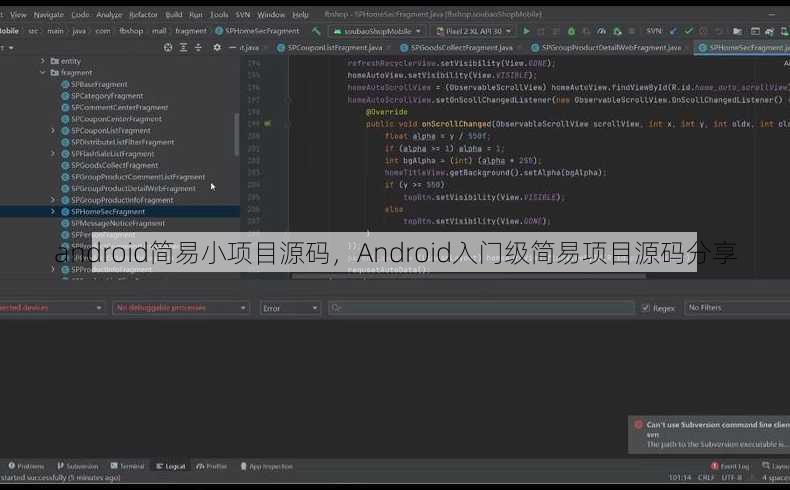Open the soubaoShopMobile run configuration dropdown

(x=377, y=31)
